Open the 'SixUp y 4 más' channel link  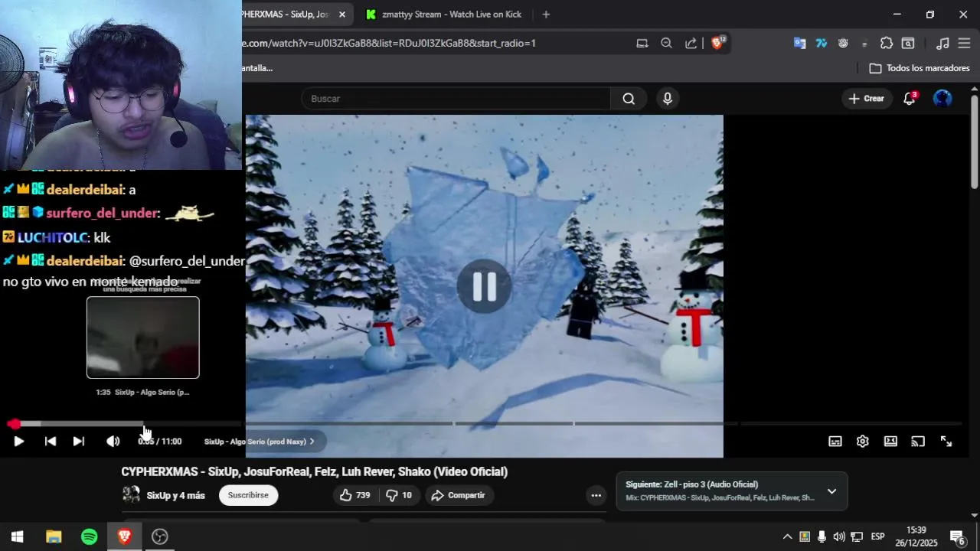pos(175,496)
